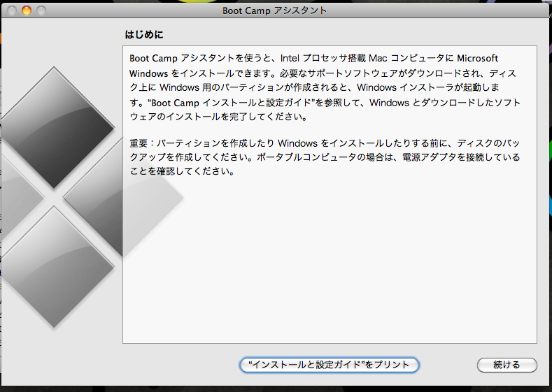Screen dimensions: 552x392
Task: Click the disabled zoom button in title bar
Action: click(x=41, y=10)
